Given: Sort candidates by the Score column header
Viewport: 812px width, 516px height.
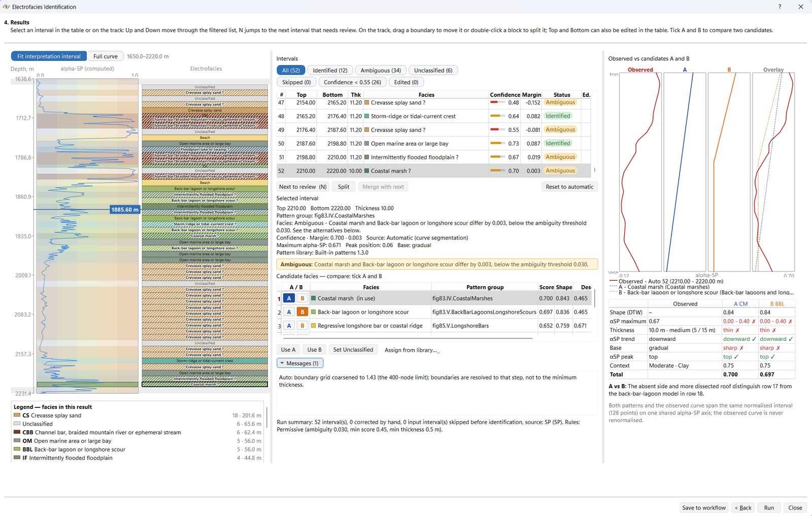Looking at the screenshot, I should [547, 287].
